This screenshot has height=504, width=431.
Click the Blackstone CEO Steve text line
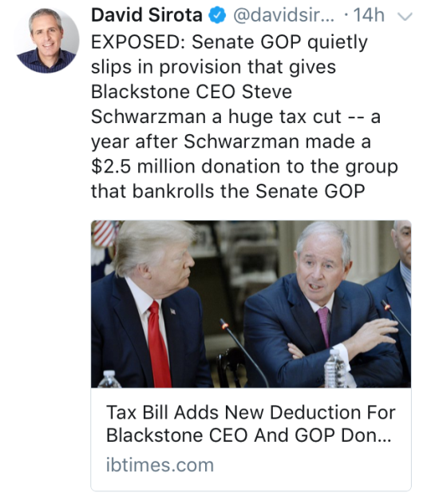[x=192, y=92]
